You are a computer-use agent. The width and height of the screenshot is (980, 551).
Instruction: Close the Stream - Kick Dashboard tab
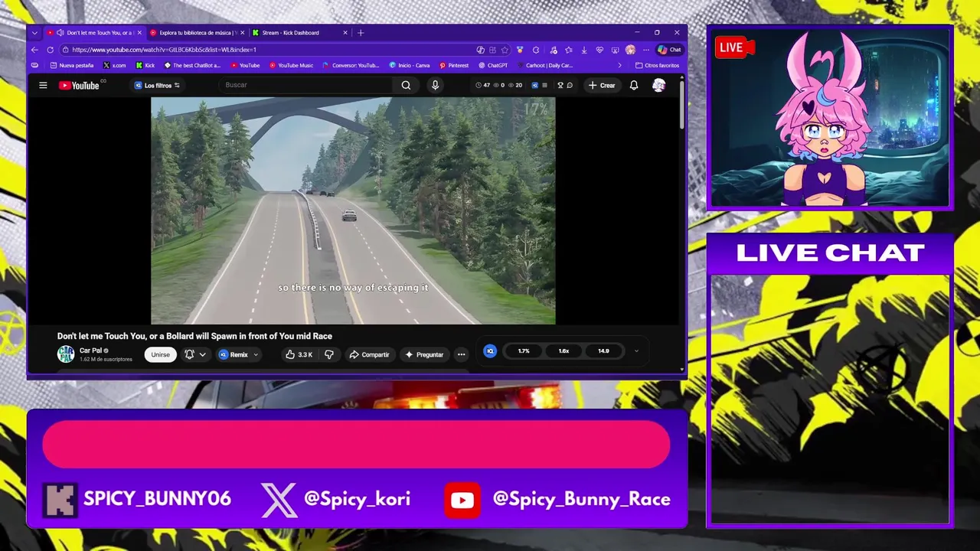(x=345, y=33)
